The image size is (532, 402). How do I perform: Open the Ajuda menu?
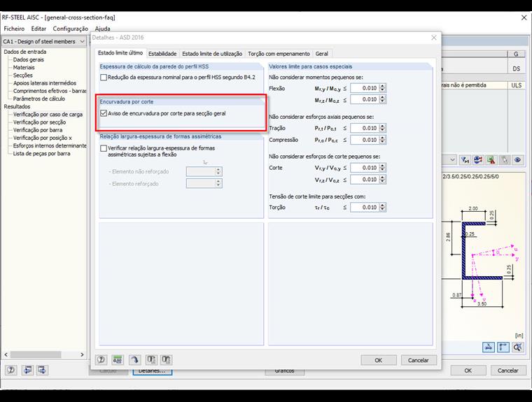[x=102, y=29]
